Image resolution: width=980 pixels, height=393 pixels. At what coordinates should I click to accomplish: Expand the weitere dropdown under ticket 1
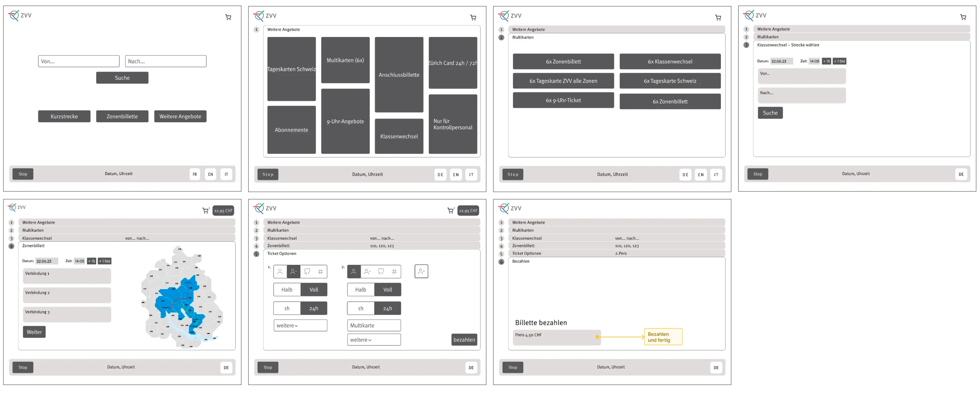tap(300, 325)
